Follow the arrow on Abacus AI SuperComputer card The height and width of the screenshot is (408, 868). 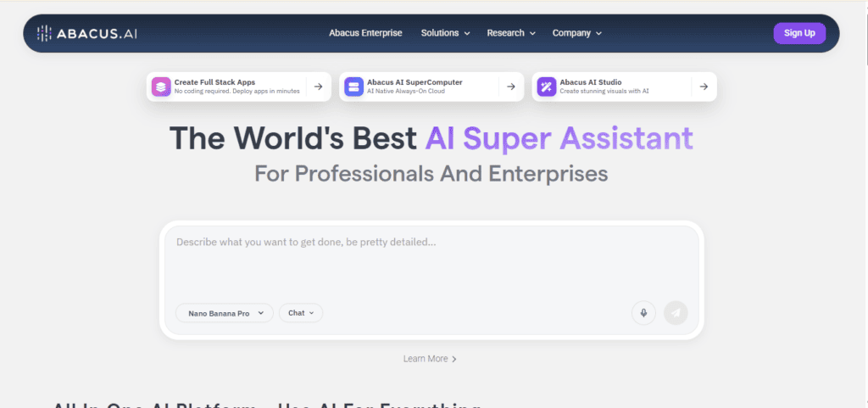click(x=511, y=87)
